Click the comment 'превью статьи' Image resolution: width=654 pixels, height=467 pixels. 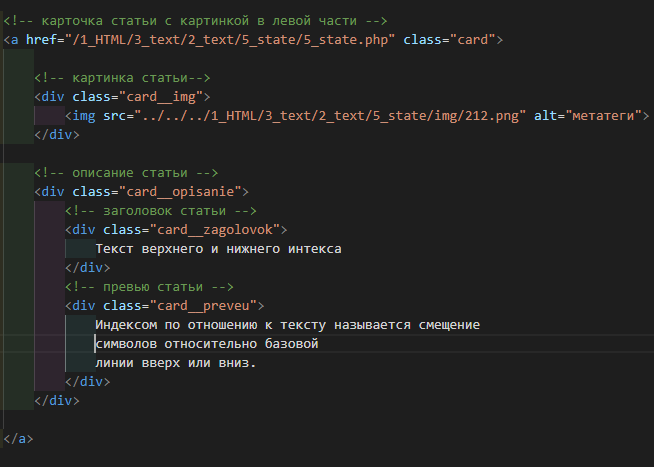[x=149, y=287]
